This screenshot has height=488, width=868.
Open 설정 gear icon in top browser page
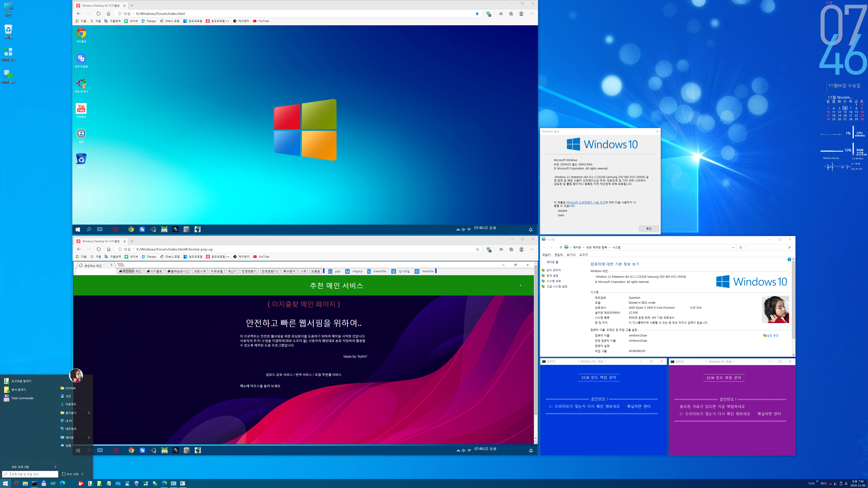[81, 134]
